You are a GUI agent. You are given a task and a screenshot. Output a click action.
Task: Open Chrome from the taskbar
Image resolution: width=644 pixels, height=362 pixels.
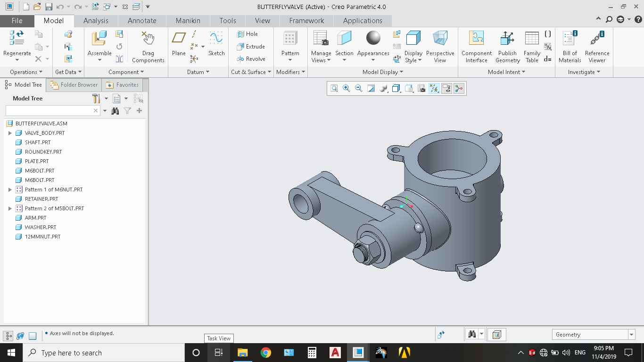266,353
